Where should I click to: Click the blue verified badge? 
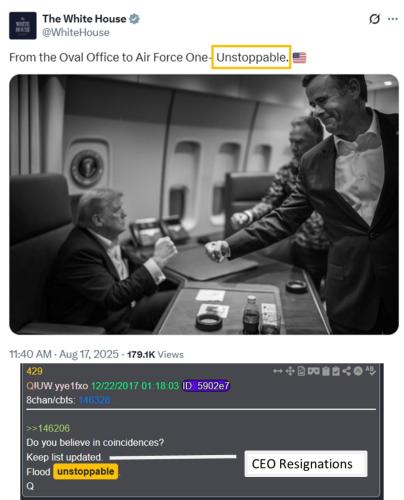click(x=134, y=19)
